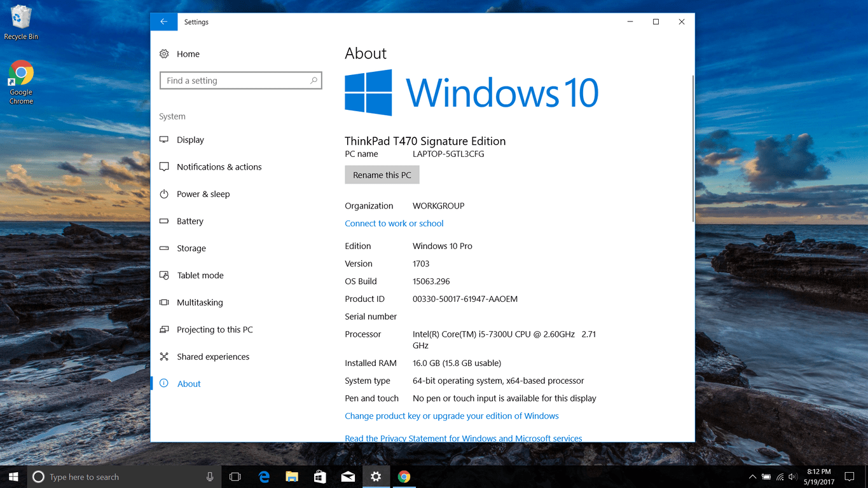Image resolution: width=868 pixels, height=488 pixels.
Task: Open File Explorer from the taskbar
Action: (x=292, y=477)
